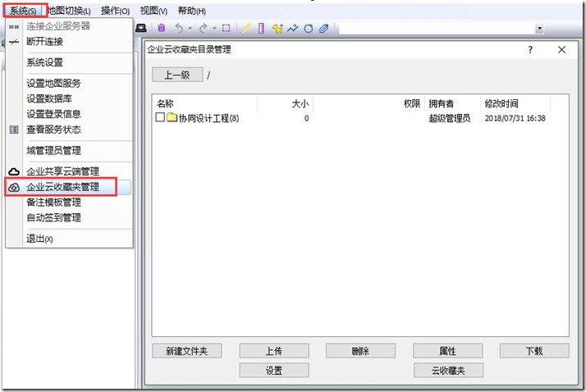The height and width of the screenshot is (392, 586).
Task: Click the redo arrow icon
Action: click(204, 29)
